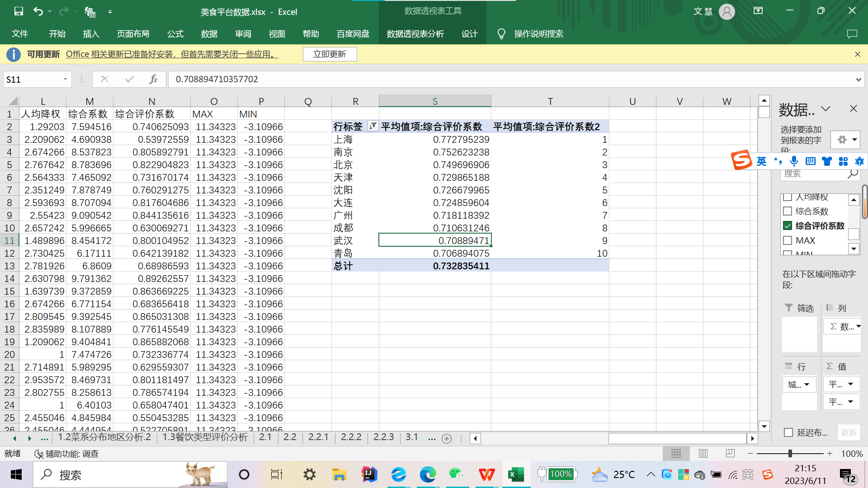Check the MAX field checkbox
868x488 pixels.
(788, 240)
